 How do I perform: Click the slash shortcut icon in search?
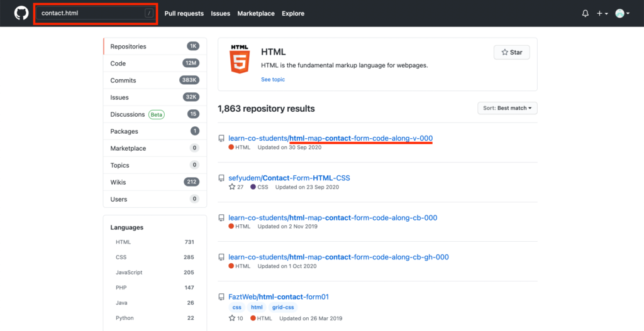tap(149, 14)
